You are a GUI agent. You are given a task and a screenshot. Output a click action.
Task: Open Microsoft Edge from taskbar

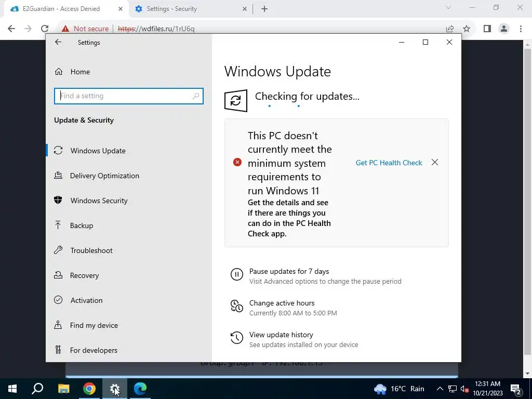(140, 389)
